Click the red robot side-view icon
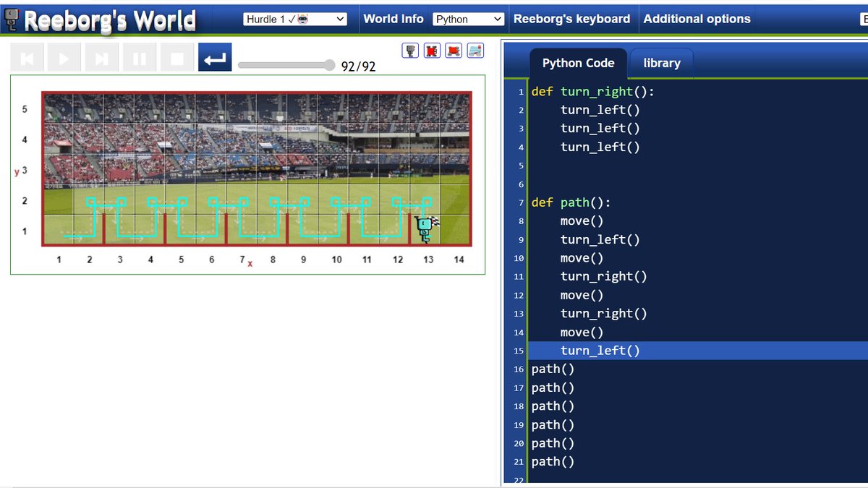Viewport: 868px width, 488px height. [432, 51]
